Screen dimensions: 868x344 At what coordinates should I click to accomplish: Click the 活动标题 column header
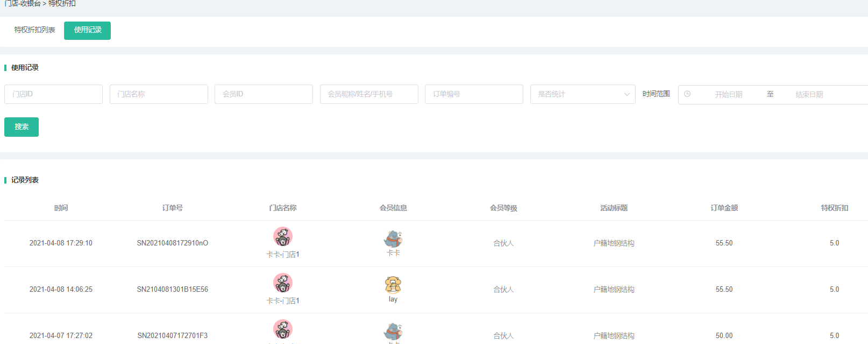[614, 208]
